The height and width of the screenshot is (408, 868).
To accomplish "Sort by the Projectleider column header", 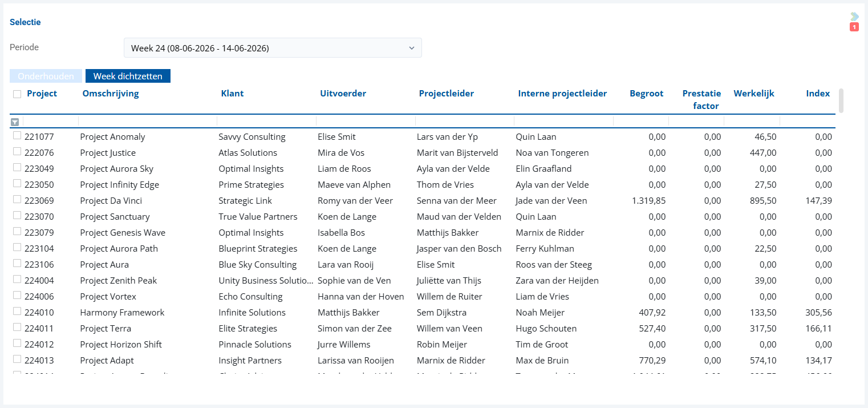I will (447, 94).
